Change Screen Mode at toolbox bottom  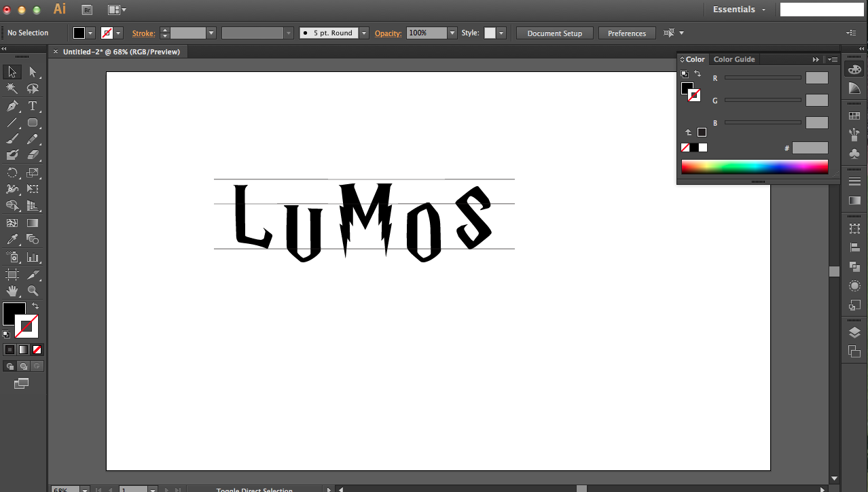pyautogui.click(x=21, y=384)
